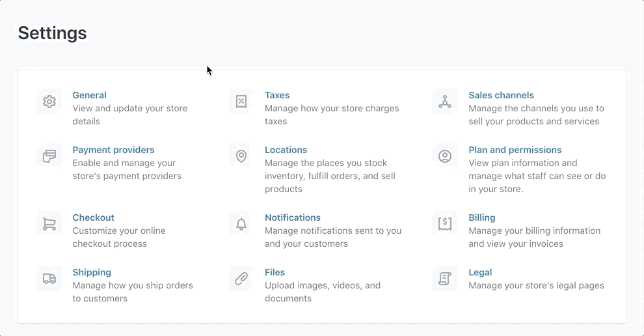Click the Sales channels network icon
This screenshot has width=644, height=336.
point(445,102)
